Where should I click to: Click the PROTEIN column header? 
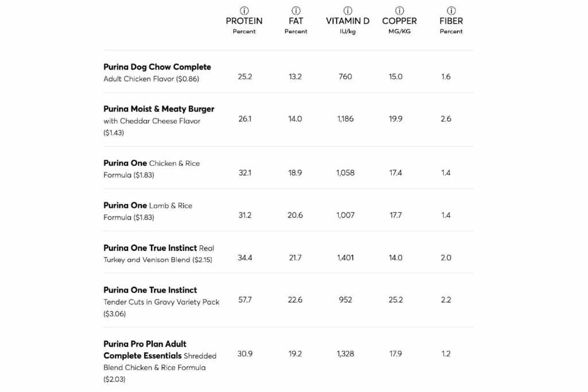click(x=244, y=21)
